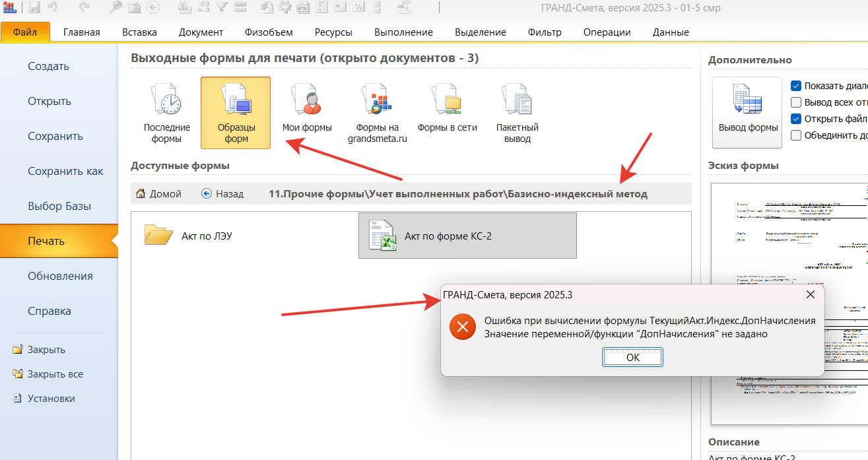Viewport: 868px width, 460px height.
Task: Switch to Выполнение ribbon tab
Action: tap(403, 32)
